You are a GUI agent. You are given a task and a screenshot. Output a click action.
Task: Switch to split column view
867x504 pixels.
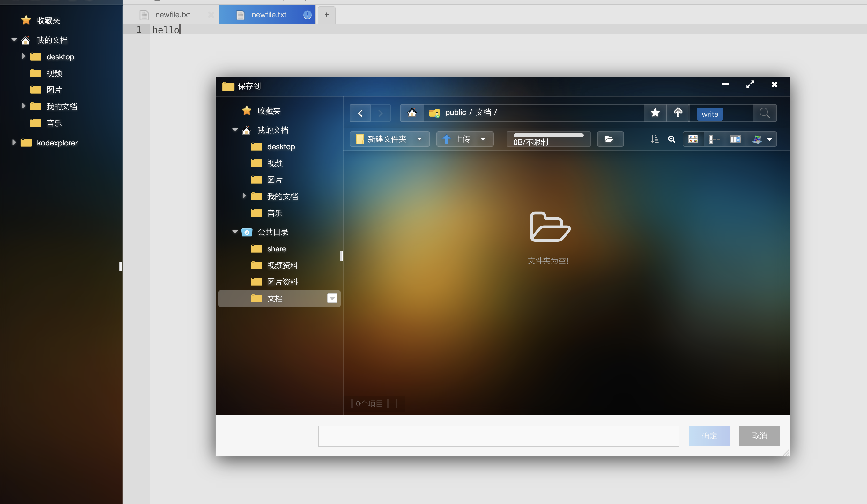pos(735,139)
